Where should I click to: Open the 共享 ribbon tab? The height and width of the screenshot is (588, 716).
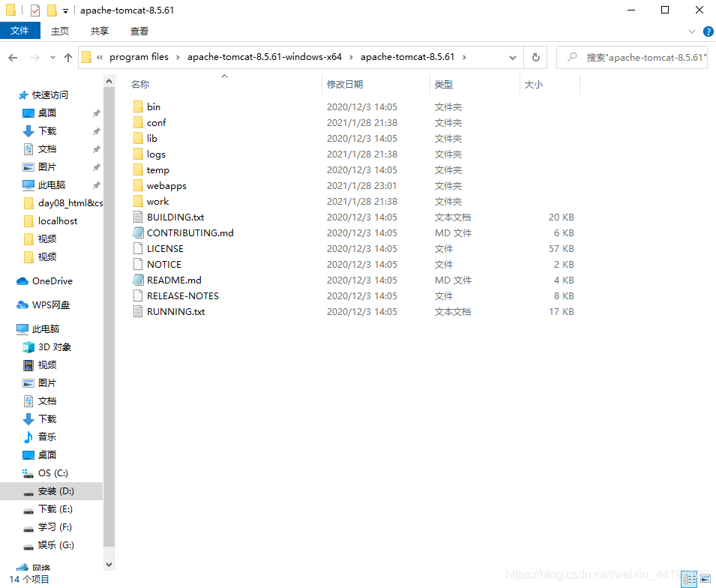point(100,31)
